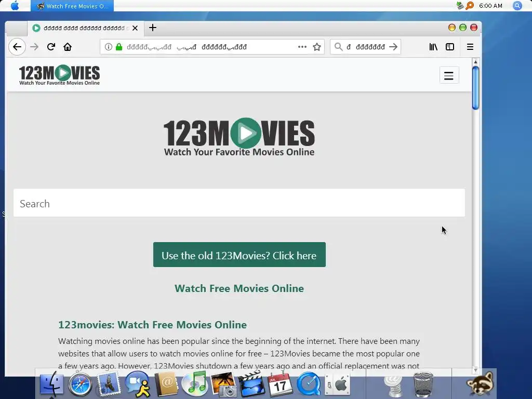Screen dimensions: 532x399
Task: Click the browser Back arrow button
Action: [x=17, y=47]
